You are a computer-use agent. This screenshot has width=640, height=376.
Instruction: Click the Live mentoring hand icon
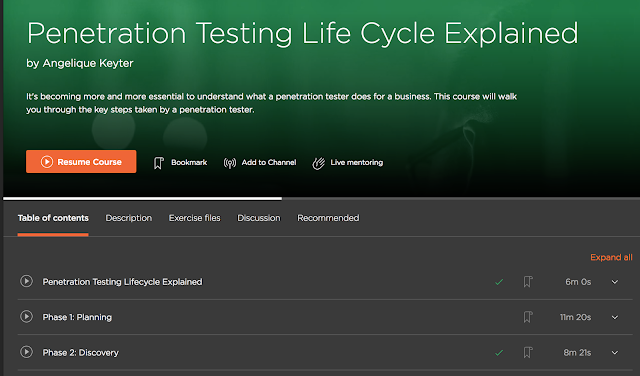(318, 163)
